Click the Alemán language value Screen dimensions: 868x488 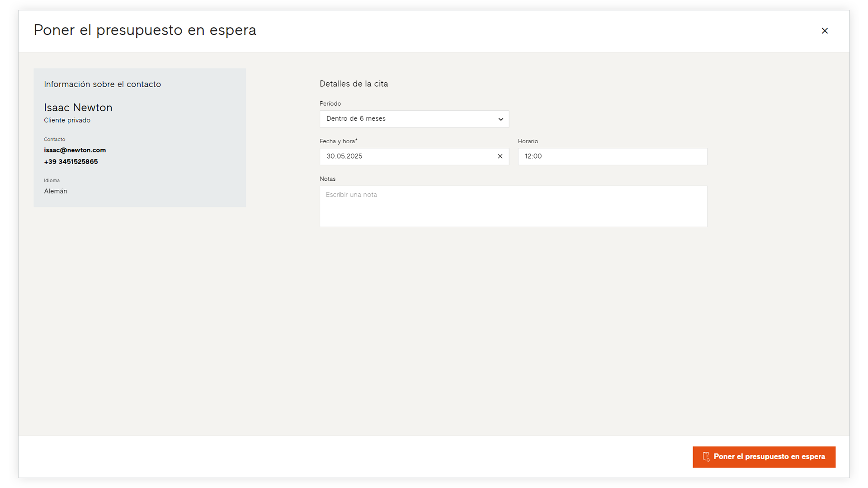(x=56, y=191)
